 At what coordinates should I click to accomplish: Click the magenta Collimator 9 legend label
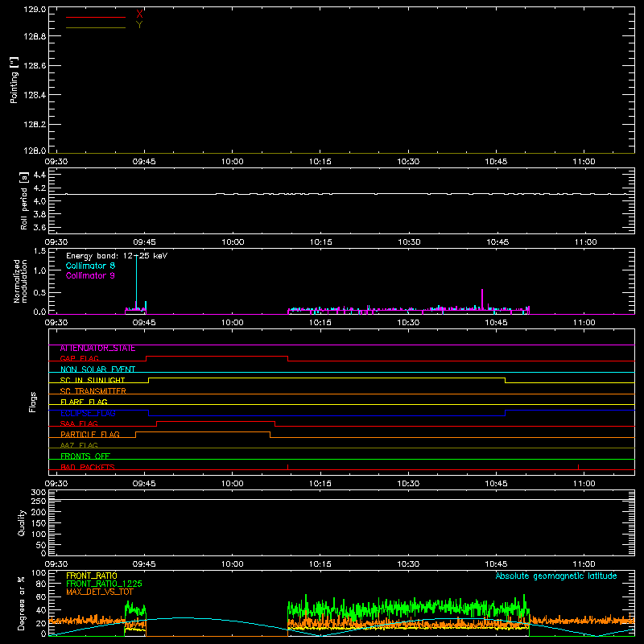pyautogui.click(x=90, y=275)
